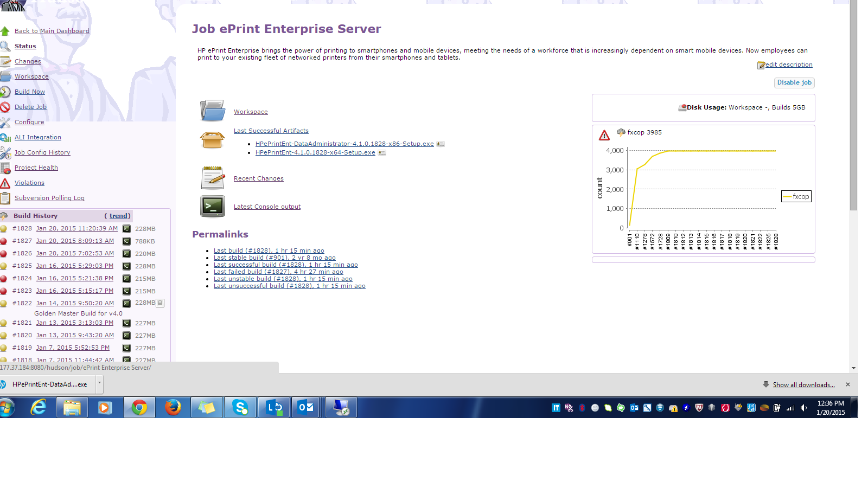Click the Back to Main Dashboard up-arrow icon
The height and width of the screenshot is (488, 868).
tap(5, 31)
